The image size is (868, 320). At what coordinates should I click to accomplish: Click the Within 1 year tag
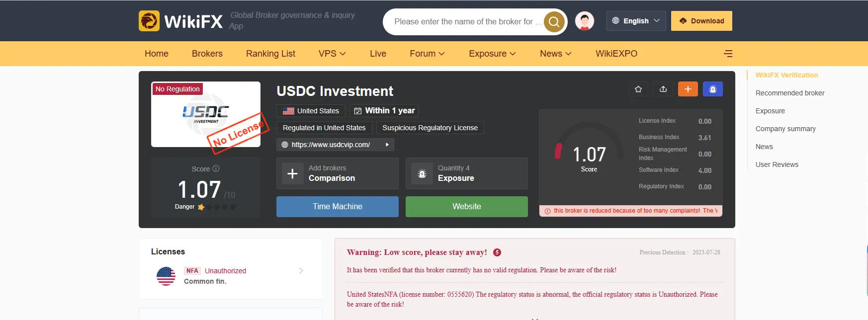384,111
